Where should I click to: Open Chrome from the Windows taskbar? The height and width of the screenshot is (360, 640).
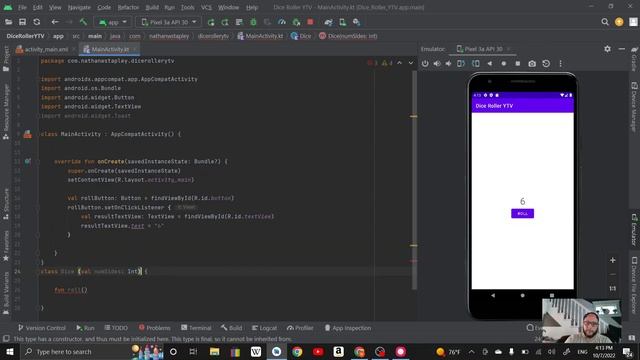pos(297,351)
